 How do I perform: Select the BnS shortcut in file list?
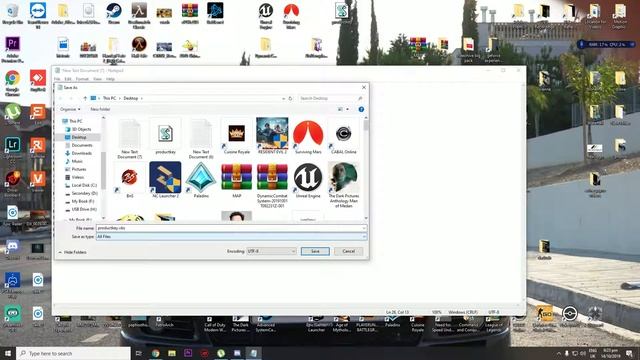[129, 180]
